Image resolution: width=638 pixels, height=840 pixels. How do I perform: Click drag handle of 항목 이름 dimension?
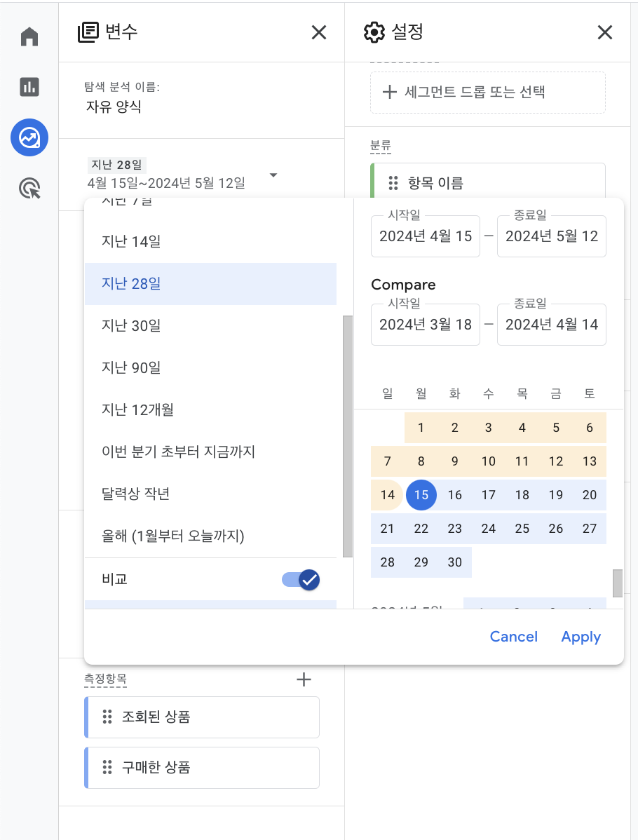pyautogui.click(x=393, y=183)
